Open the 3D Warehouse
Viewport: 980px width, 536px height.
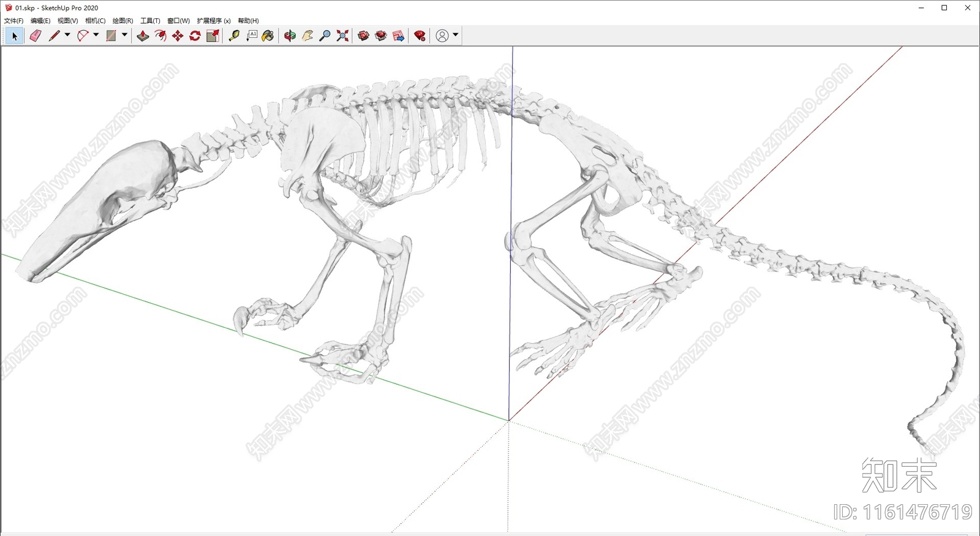coord(364,36)
